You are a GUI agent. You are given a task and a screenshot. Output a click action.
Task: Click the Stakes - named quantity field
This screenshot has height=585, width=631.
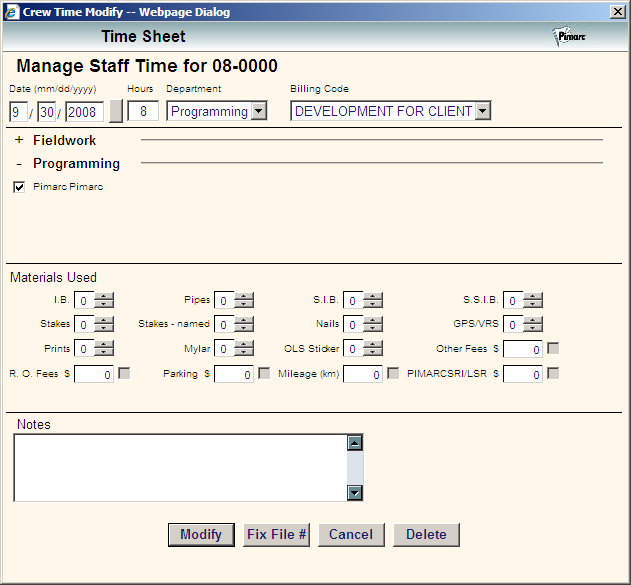(x=225, y=324)
